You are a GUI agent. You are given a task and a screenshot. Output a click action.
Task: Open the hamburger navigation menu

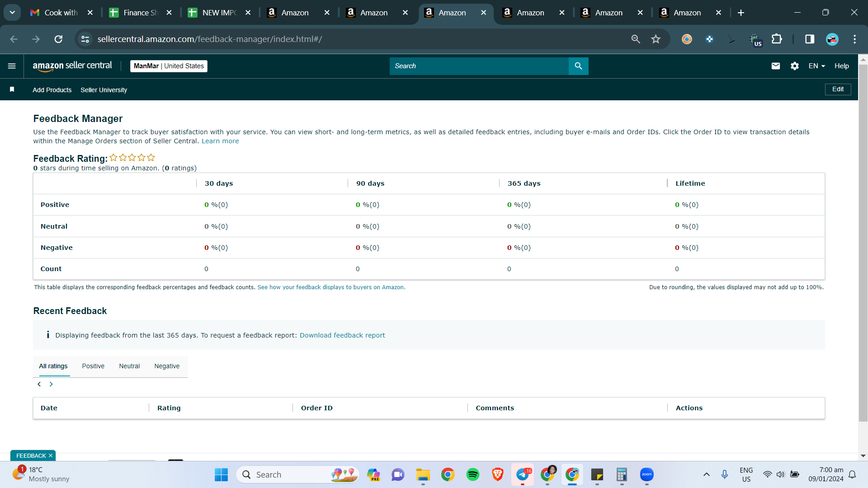point(12,66)
